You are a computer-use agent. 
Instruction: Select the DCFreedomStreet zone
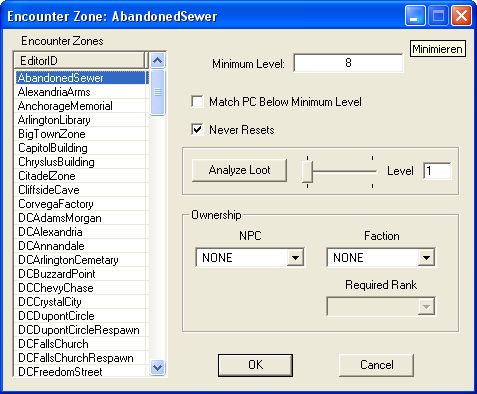coord(81,371)
